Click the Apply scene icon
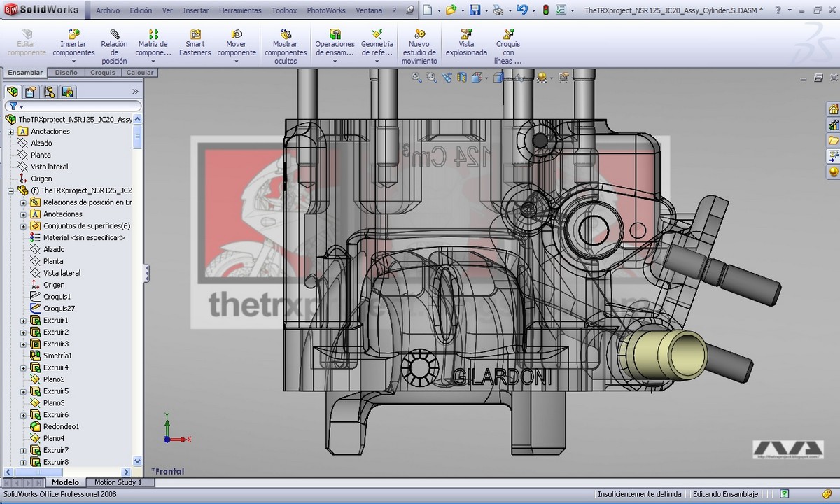Viewport: 840px width, 504px height. (542, 78)
